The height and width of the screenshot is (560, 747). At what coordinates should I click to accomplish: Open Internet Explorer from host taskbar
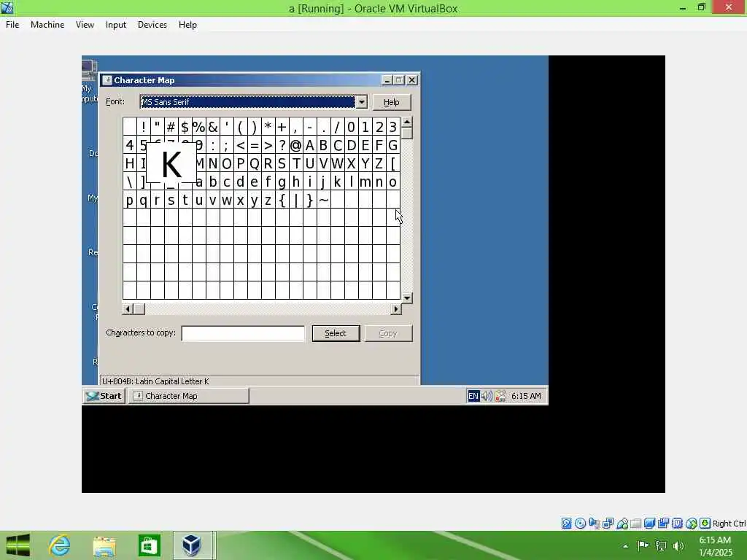point(59,545)
